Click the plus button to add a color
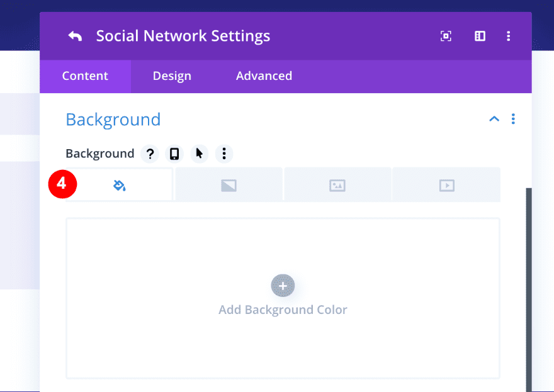The height and width of the screenshot is (392, 554). pos(283,285)
